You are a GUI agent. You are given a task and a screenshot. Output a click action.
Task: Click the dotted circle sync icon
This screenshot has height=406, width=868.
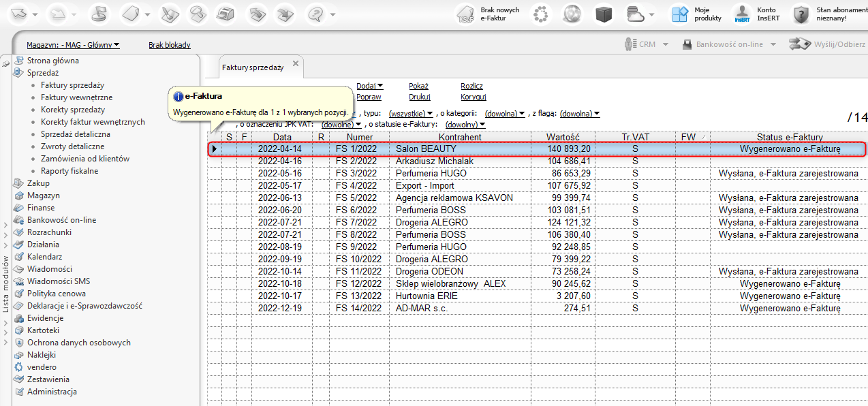[541, 14]
